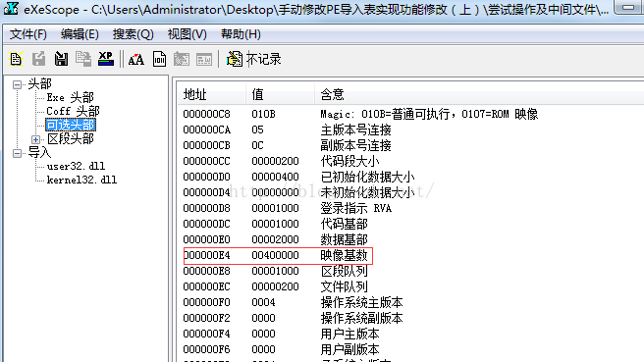Click the greyed image view icon
Screen dimensions: 644x362
tap(182, 59)
